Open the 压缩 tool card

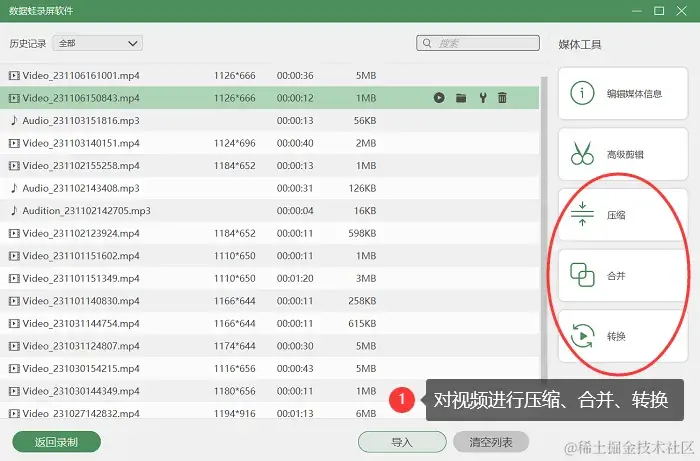point(623,215)
